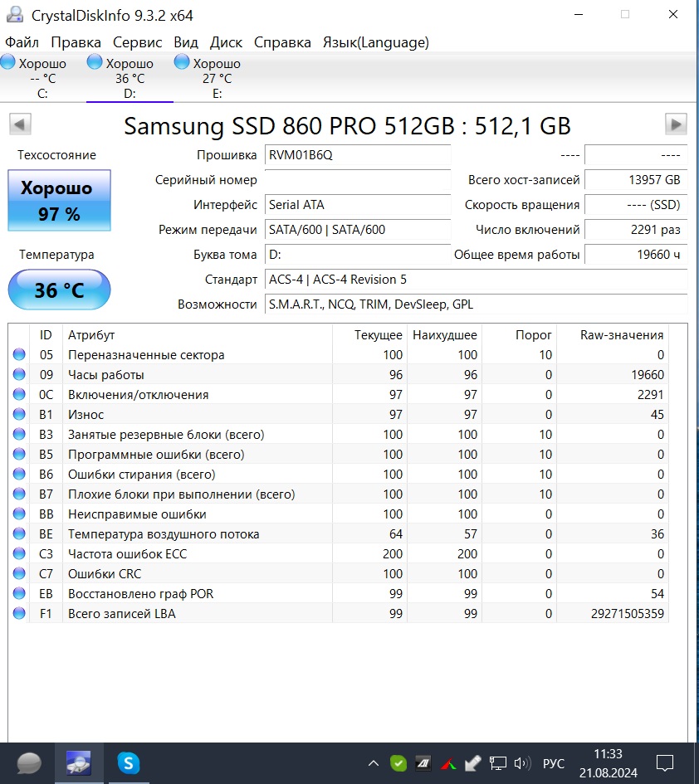The height and width of the screenshot is (784, 699).
Task: Click raw value 19660 in Часы работы row
Action: (648, 374)
